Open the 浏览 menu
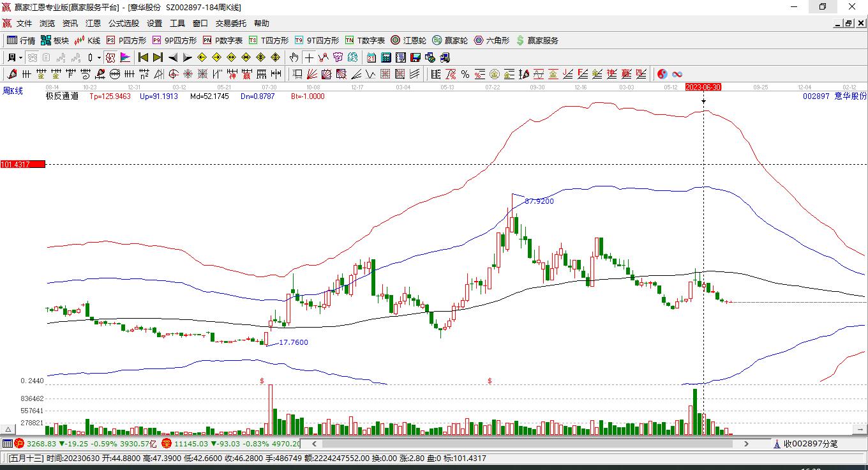The height and width of the screenshot is (470, 868). coord(47,24)
